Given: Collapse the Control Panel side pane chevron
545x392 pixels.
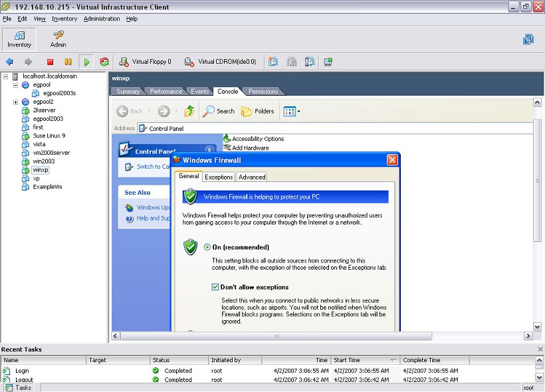Looking at the screenshot, I should click(x=209, y=149).
